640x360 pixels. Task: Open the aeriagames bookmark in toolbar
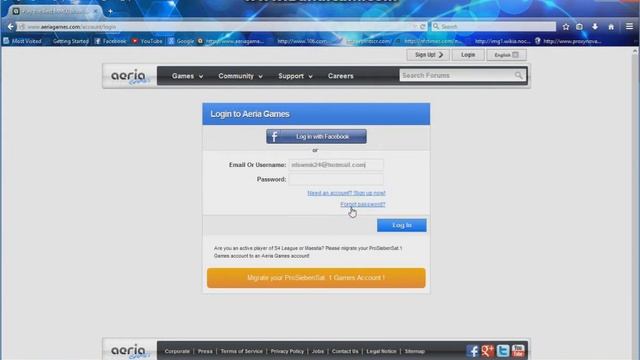231,41
